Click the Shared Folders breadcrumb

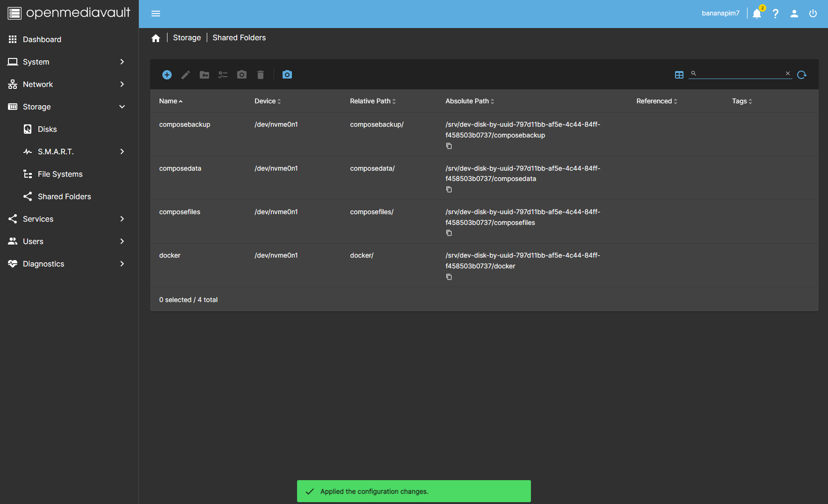click(x=239, y=38)
